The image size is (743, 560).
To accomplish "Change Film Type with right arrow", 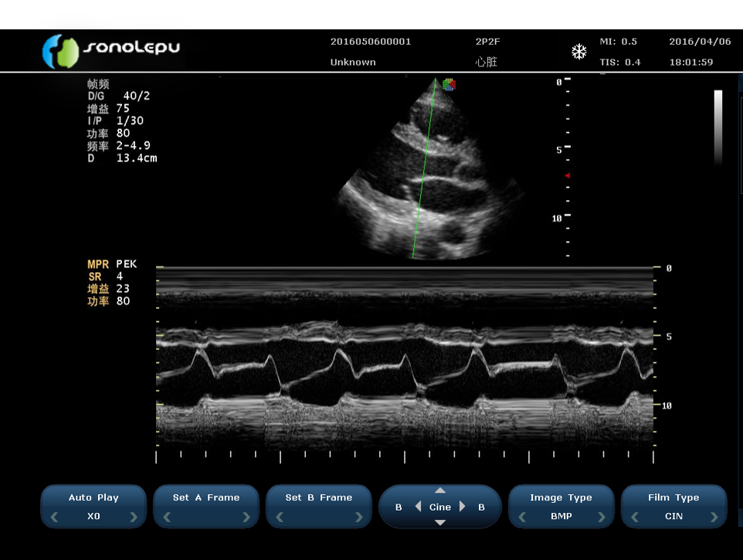I will pyautogui.click(x=714, y=517).
